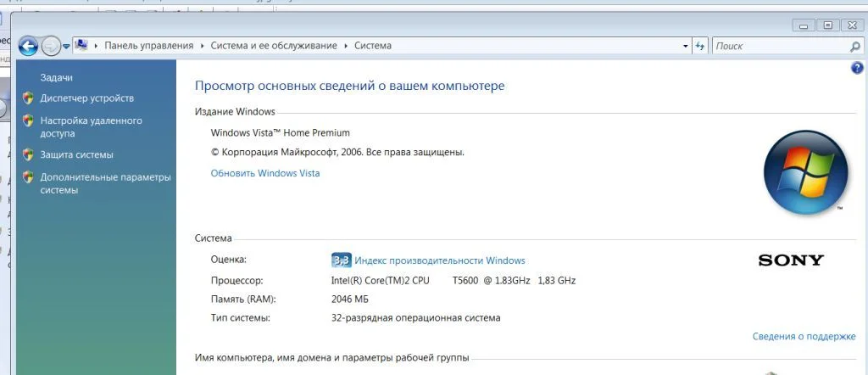Image resolution: width=868 pixels, height=375 pixels.
Task: Open Дополнительные параметры системы link
Action: (x=105, y=183)
